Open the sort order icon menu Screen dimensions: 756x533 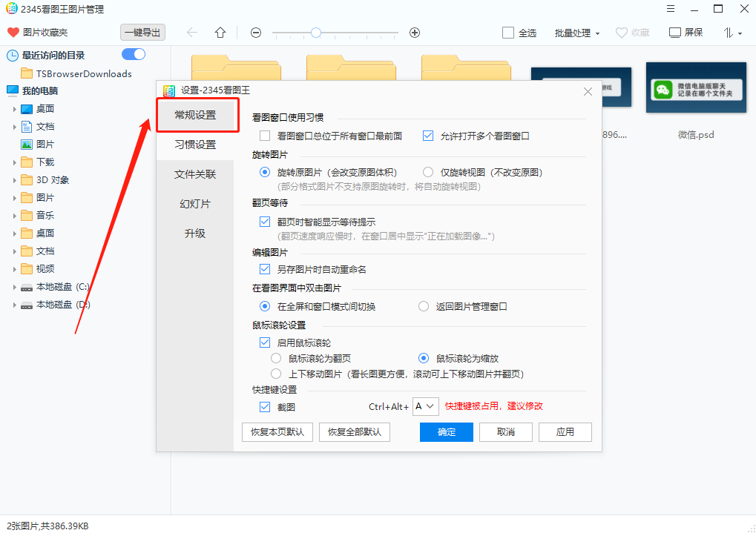[729, 32]
